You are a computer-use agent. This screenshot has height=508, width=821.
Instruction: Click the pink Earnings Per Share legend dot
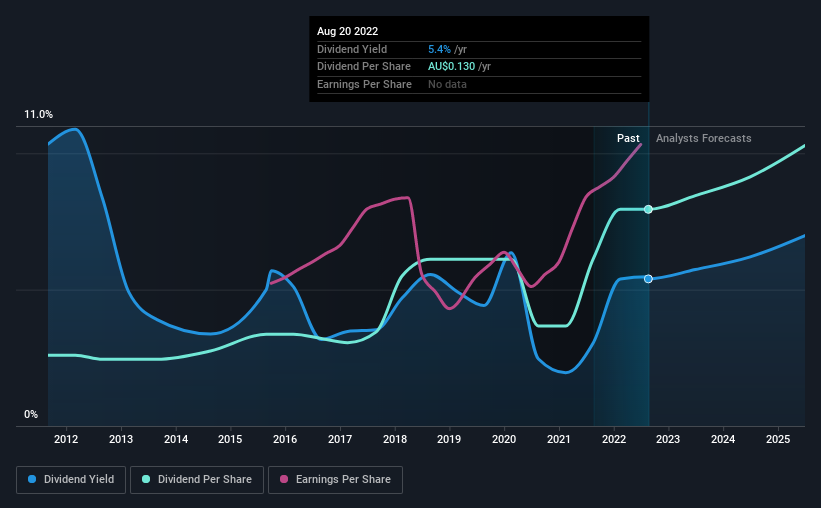click(x=284, y=479)
